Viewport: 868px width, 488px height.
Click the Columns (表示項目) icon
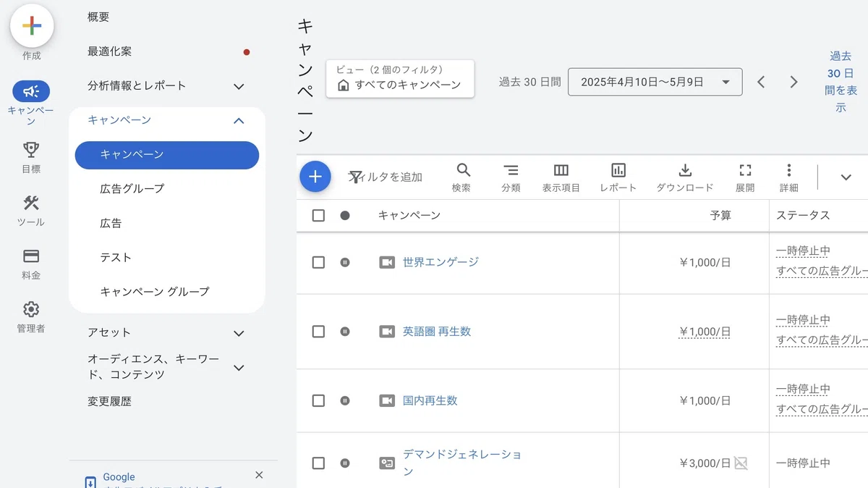click(x=561, y=170)
